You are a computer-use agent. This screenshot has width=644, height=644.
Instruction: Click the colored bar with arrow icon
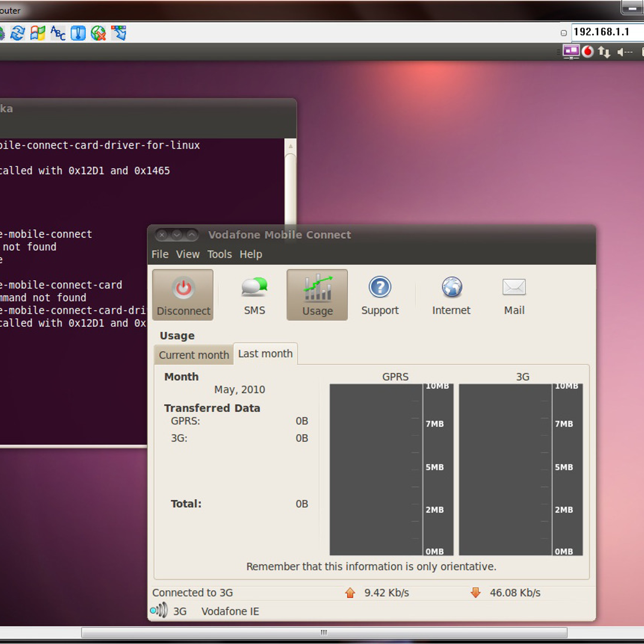119,33
